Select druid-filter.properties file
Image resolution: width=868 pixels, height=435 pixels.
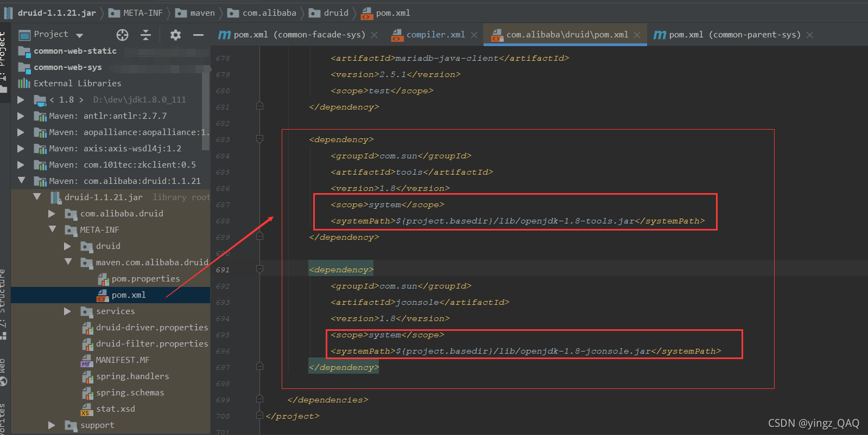(152, 344)
